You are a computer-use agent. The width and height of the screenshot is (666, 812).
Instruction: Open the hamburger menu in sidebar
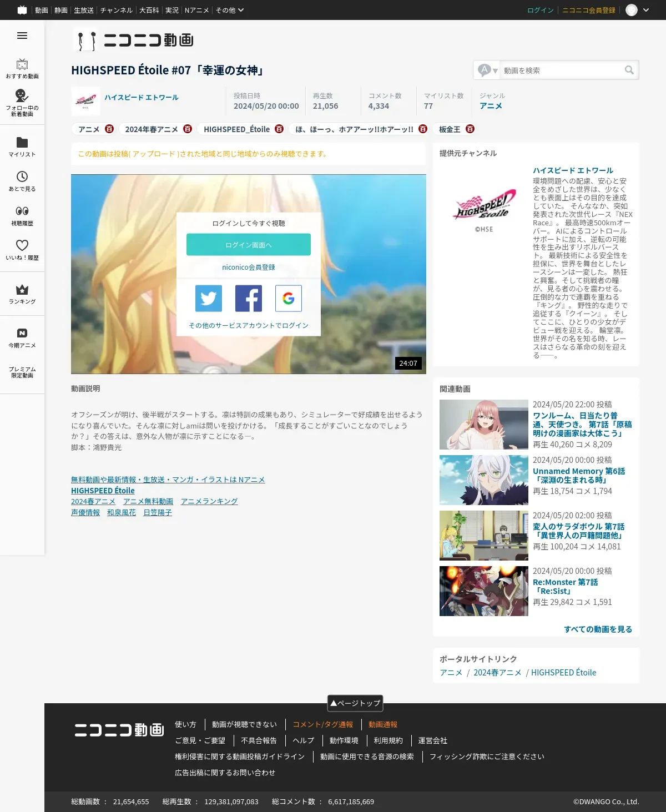pyautogui.click(x=22, y=36)
